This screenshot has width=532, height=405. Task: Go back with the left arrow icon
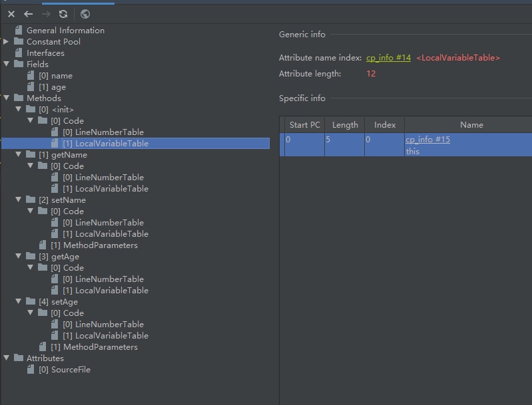(29, 14)
